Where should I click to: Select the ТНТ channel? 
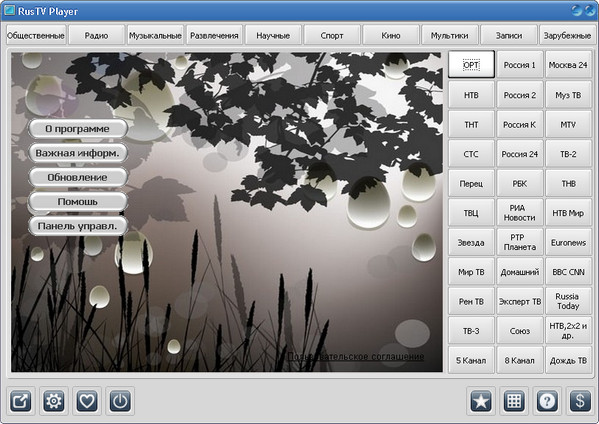(471, 124)
